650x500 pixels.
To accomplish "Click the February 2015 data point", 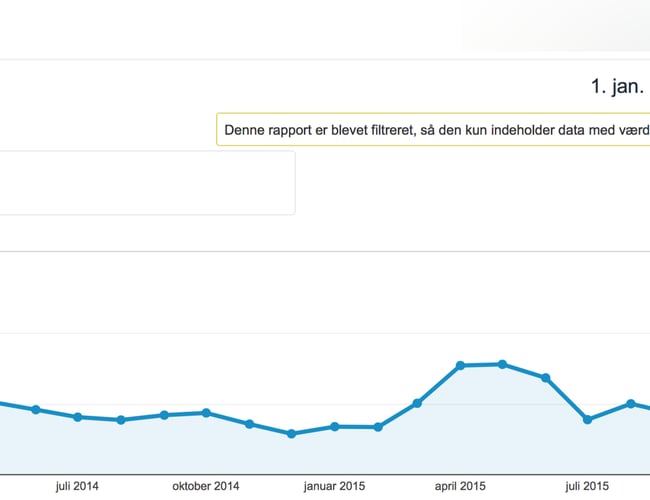I will click(x=377, y=427).
